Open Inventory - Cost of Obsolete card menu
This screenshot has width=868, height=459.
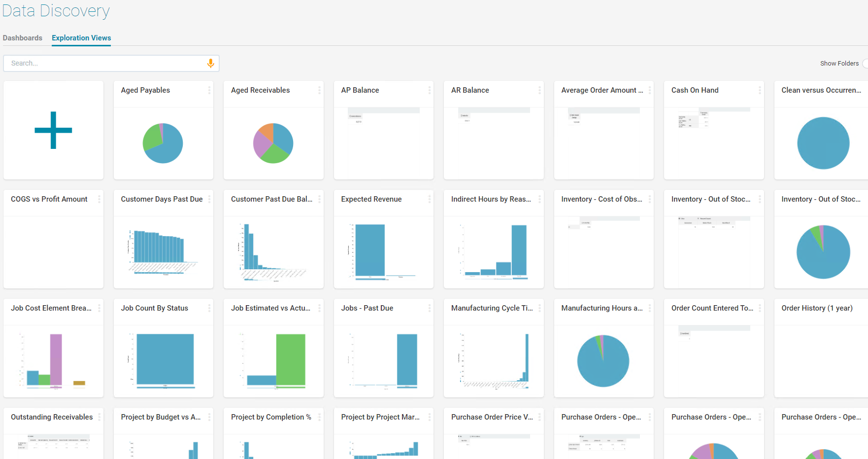650,199
